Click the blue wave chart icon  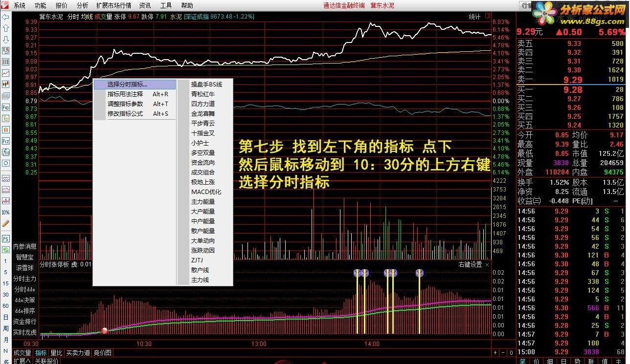(x=5, y=178)
